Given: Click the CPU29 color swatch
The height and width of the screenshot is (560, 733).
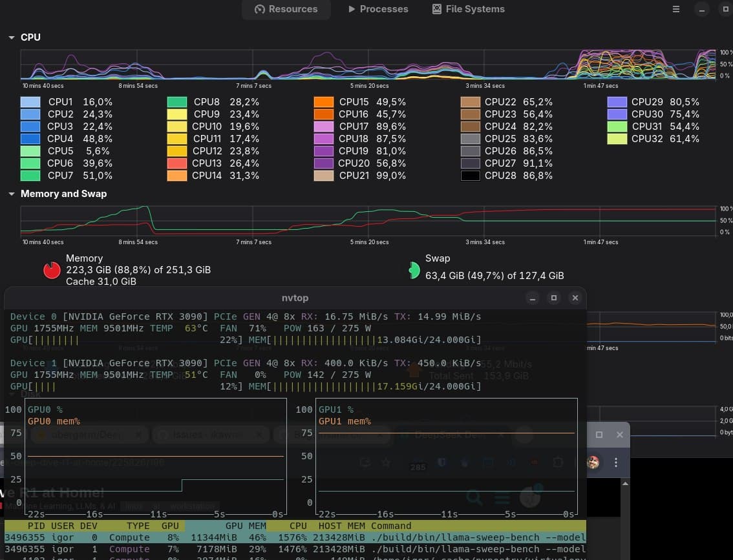Looking at the screenshot, I should coord(617,102).
